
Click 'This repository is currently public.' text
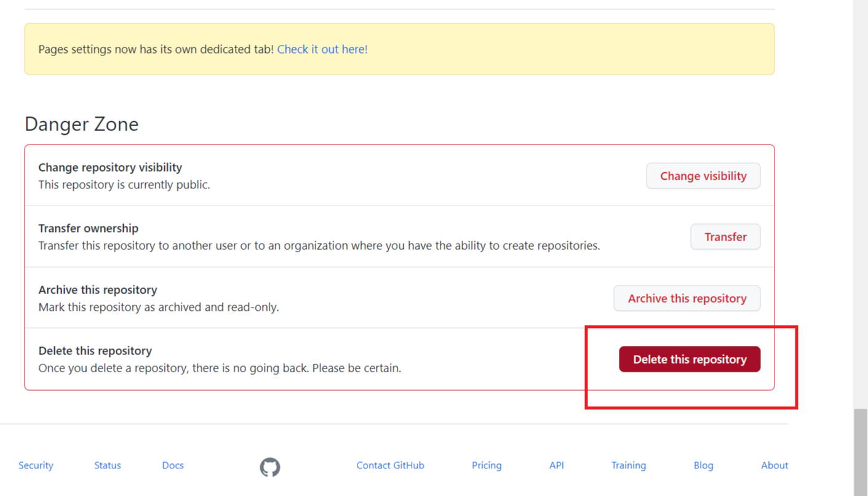tap(124, 185)
